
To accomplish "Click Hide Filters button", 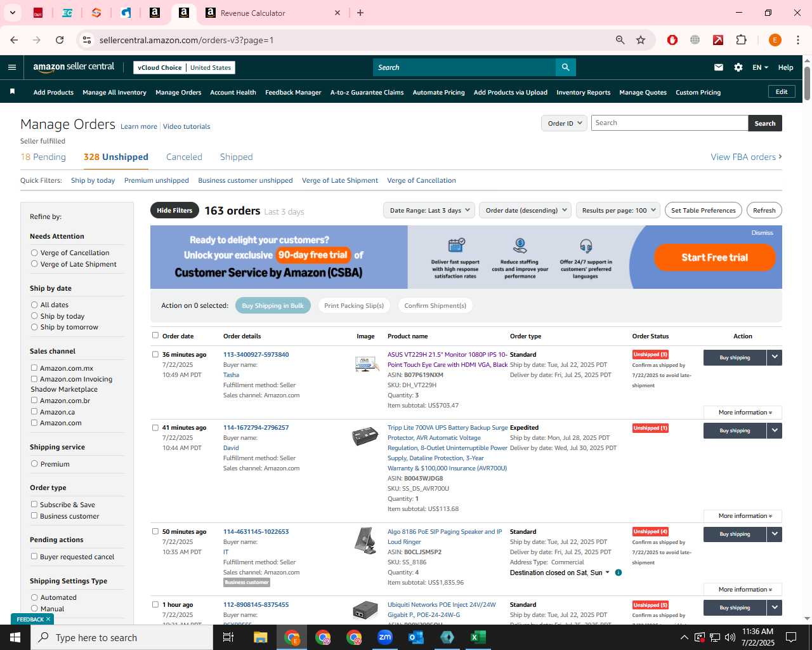I will click(174, 210).
